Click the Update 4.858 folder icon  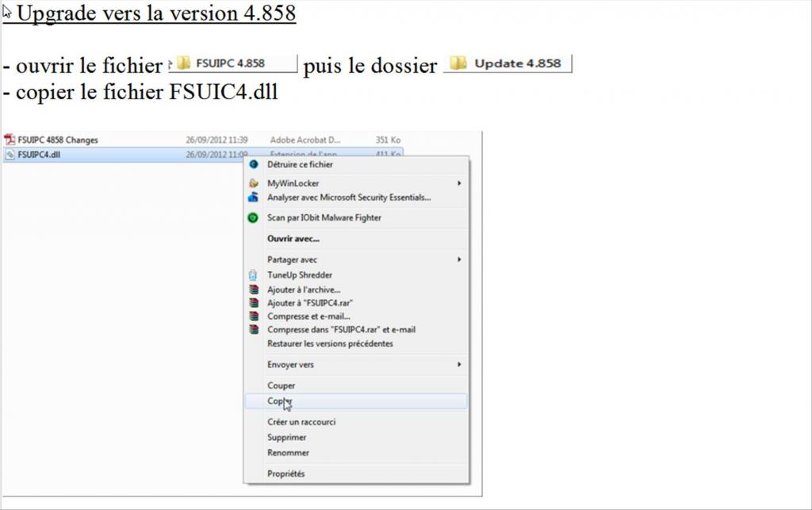458,63
